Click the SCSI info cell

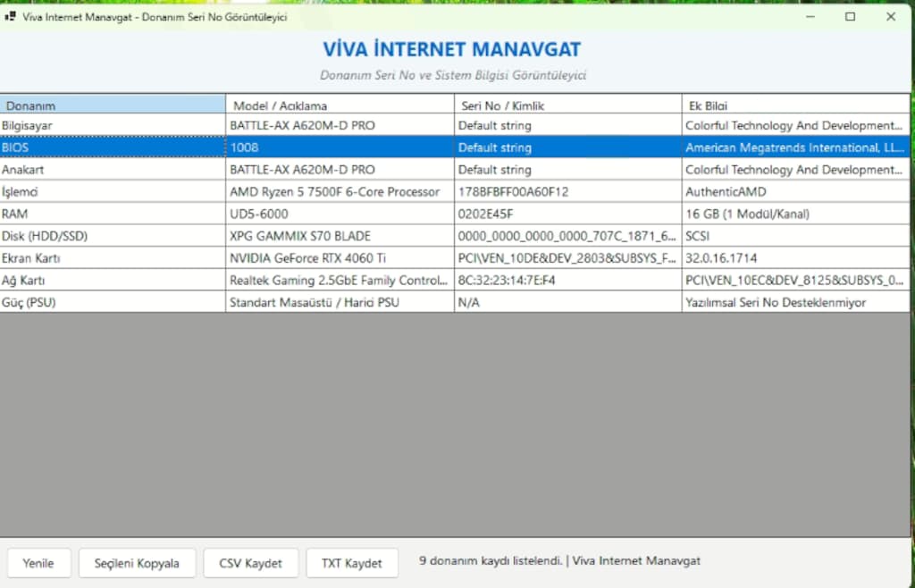(x=796, y=236)
